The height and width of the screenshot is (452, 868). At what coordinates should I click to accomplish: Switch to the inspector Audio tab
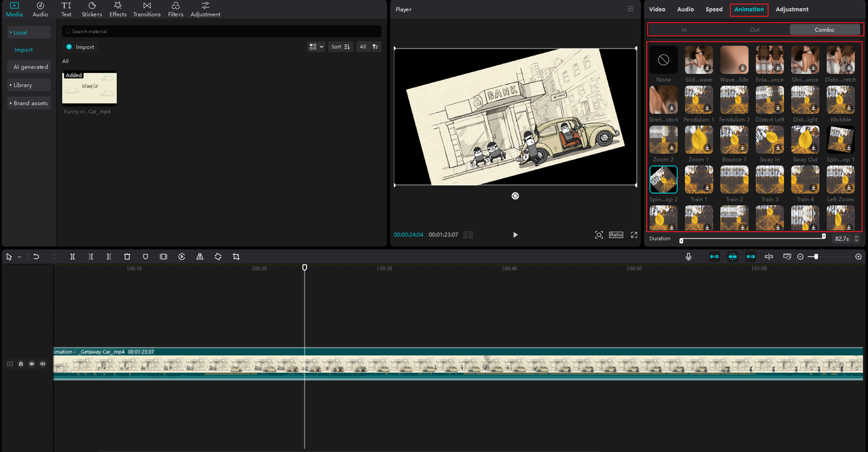[686, 9]
